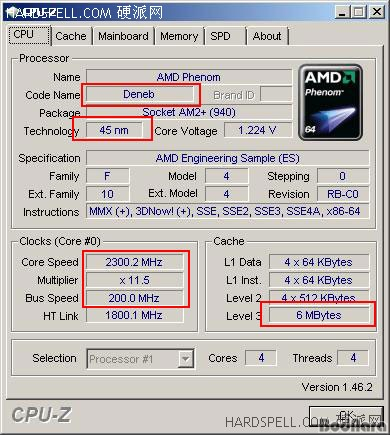Open the Mainboard tab
The image size is (390, 435).
(x=123, y=36)
